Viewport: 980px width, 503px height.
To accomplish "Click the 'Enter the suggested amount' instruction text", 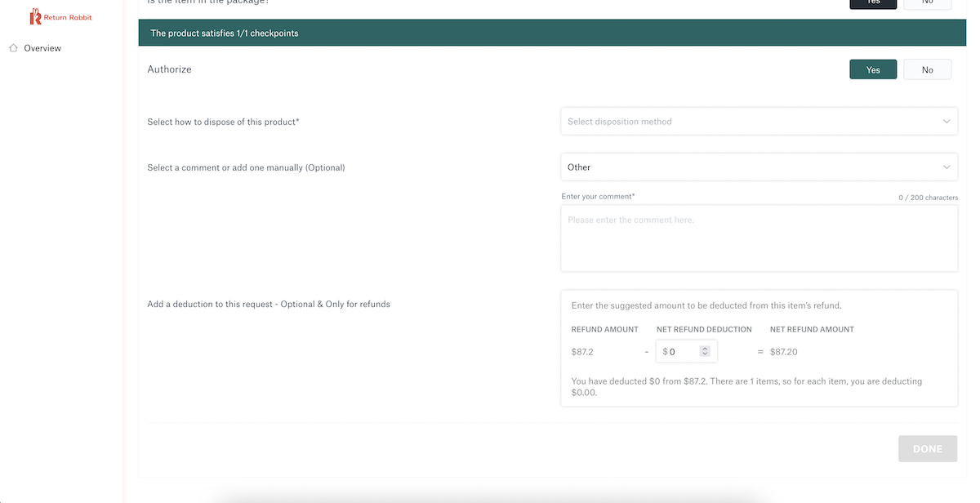I will [706, 305].
